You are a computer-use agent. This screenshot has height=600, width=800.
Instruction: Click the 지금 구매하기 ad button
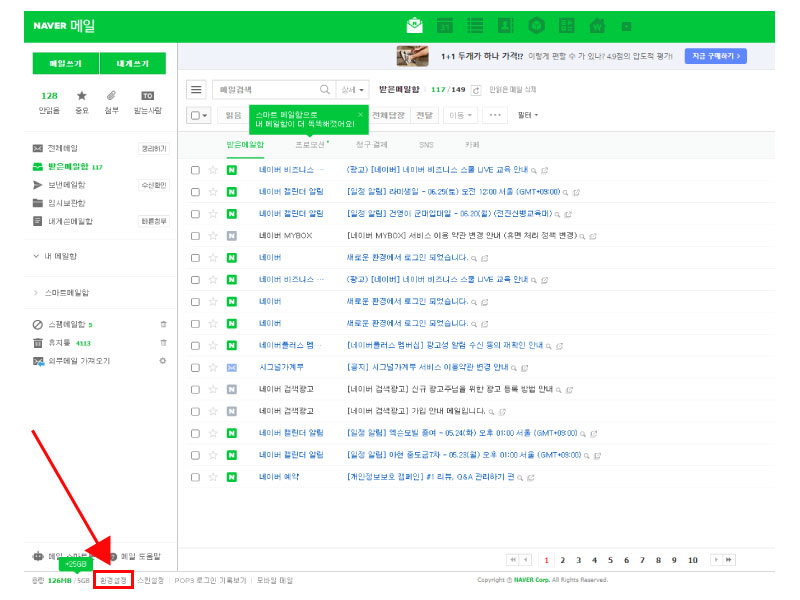tap(715, 56)
